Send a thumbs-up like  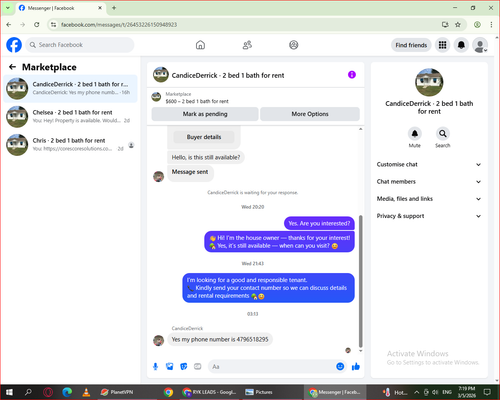356,367
